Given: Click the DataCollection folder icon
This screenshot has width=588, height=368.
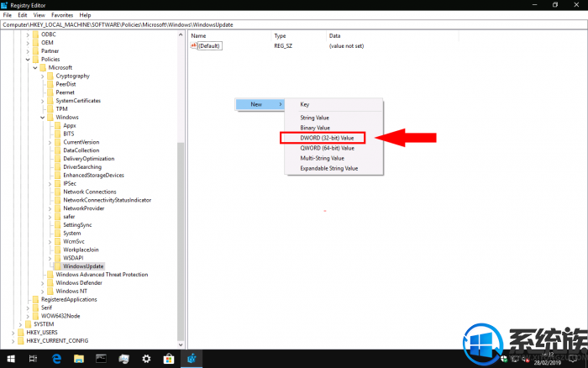Looking at the screenshot, I should pos(57,150).
